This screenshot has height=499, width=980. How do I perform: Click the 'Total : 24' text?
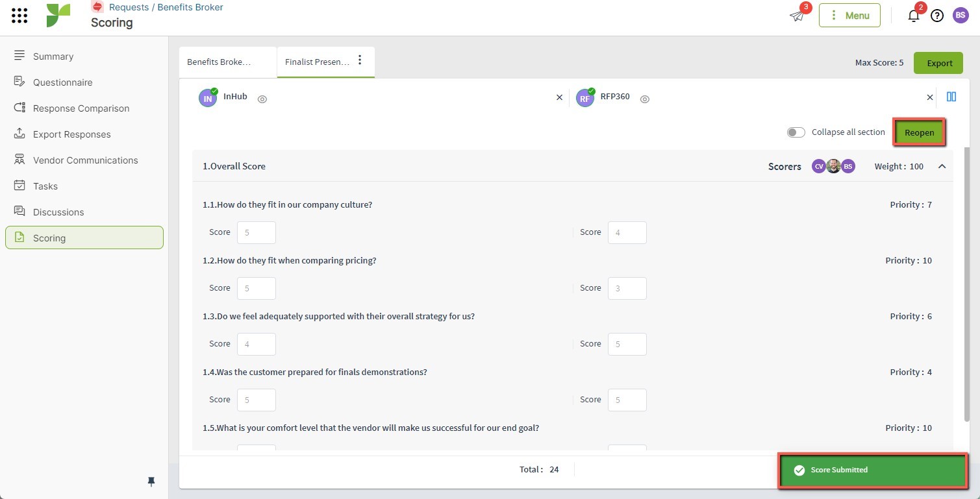[x=539, y=469]
